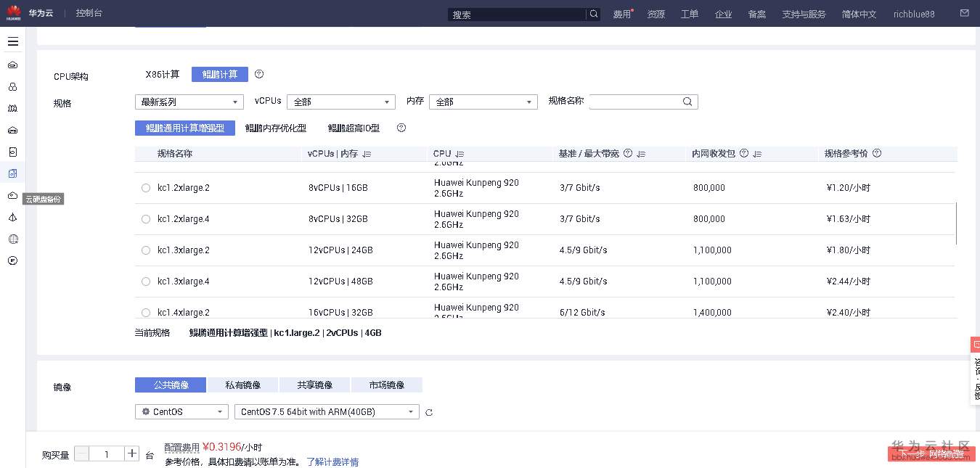Sort the table by the CPU column
Viewport: 980px width, 468px height.
click(x=460, y=154)
